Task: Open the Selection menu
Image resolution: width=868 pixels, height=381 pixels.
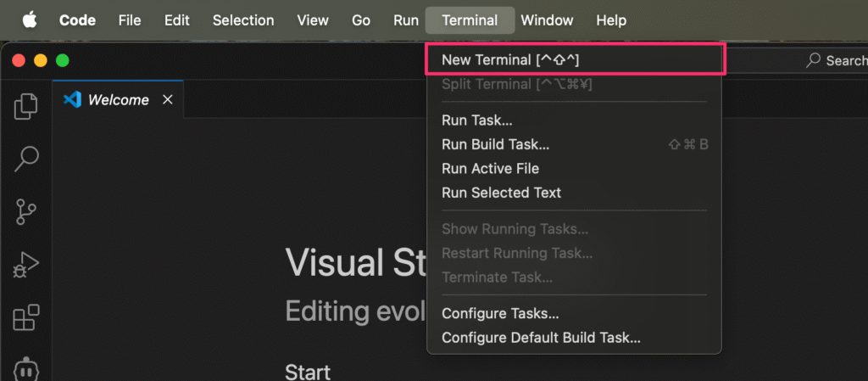Action: (x=243, y=20)
